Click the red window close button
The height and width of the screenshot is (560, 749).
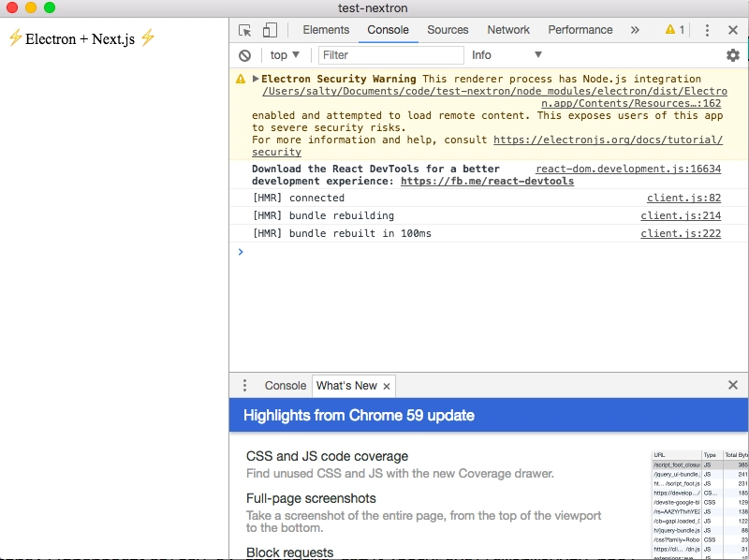click(x=12, y=7)
